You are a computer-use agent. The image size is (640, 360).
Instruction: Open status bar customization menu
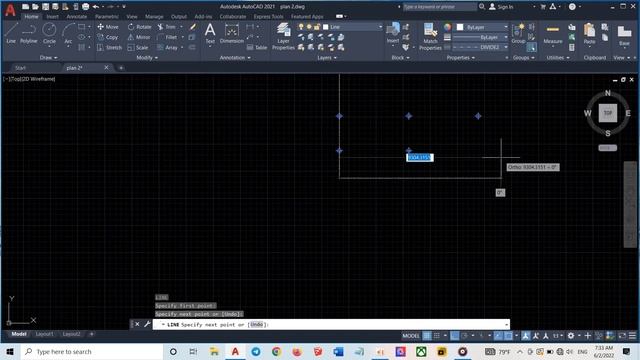point(632,336)
